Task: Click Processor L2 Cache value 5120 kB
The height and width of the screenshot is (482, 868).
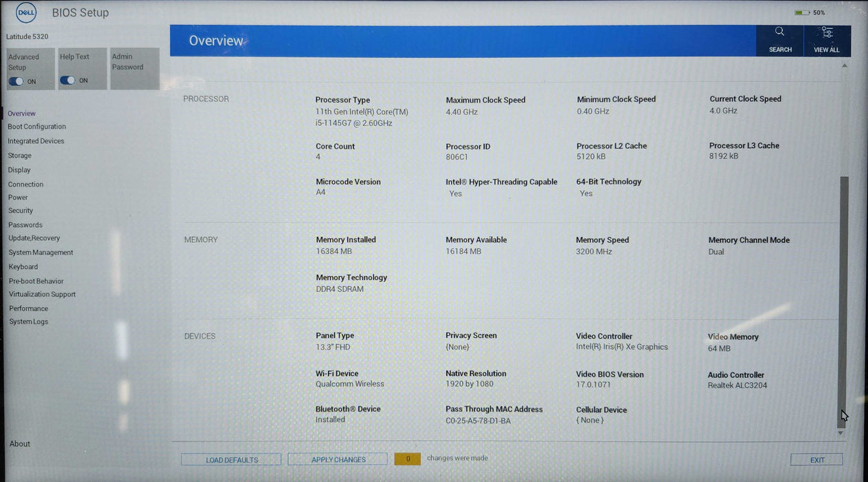Action: (591, 156)
